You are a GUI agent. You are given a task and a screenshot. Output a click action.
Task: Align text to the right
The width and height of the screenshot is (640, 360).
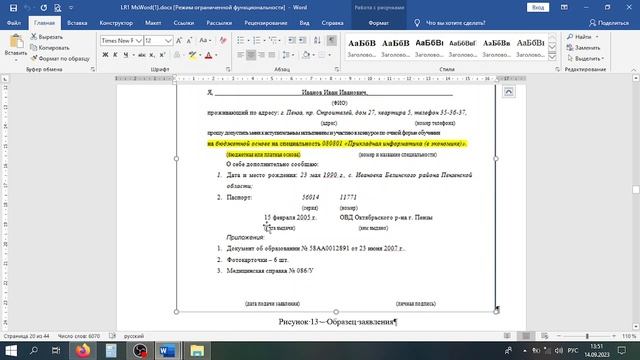(261, 55)
